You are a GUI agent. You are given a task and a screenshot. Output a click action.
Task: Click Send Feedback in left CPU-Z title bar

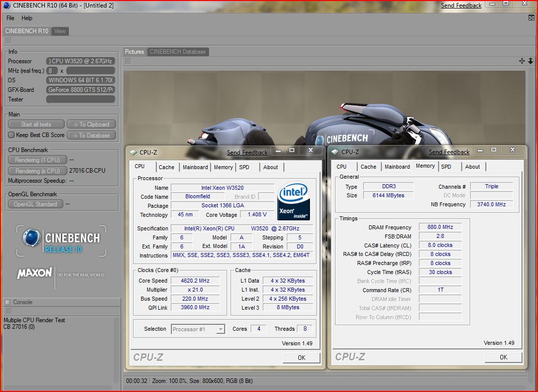pos(247,152)
